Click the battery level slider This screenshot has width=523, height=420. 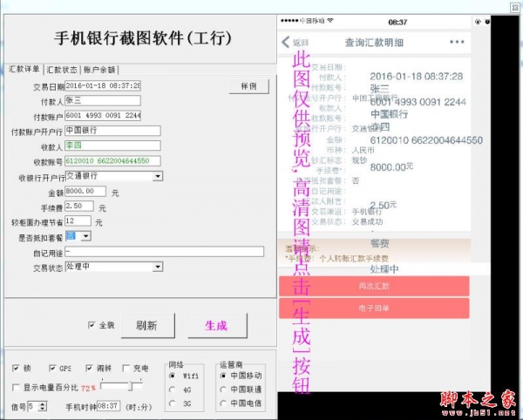pyautogui.click(x=121, y=386)
